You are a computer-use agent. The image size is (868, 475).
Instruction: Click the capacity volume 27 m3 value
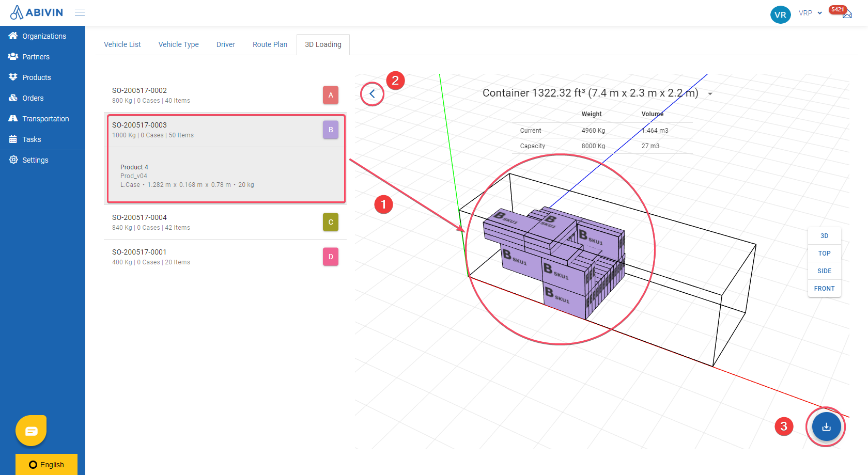tap(650, 146)
